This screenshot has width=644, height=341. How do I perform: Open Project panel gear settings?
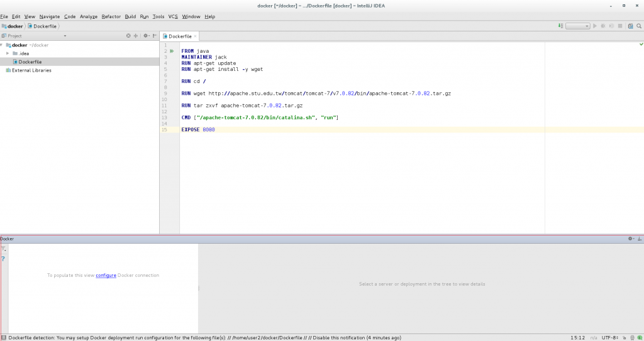146,36
